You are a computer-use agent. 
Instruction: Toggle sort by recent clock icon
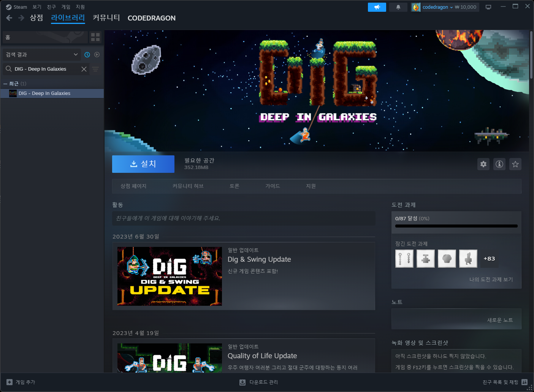coord(87,55)
